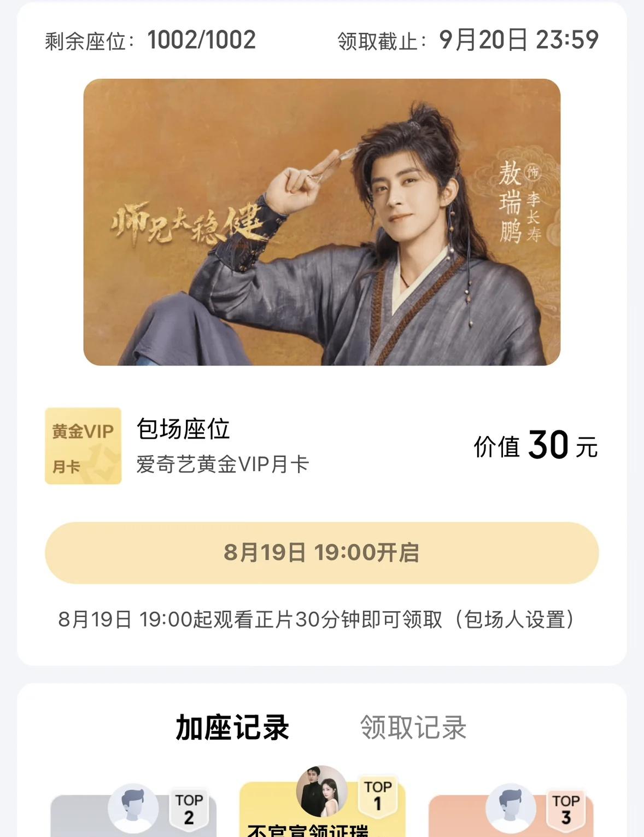Screen dimensions: 644x837
Task: Tap the 黄金VIP月卡 card icon
Action: (83, 446)
